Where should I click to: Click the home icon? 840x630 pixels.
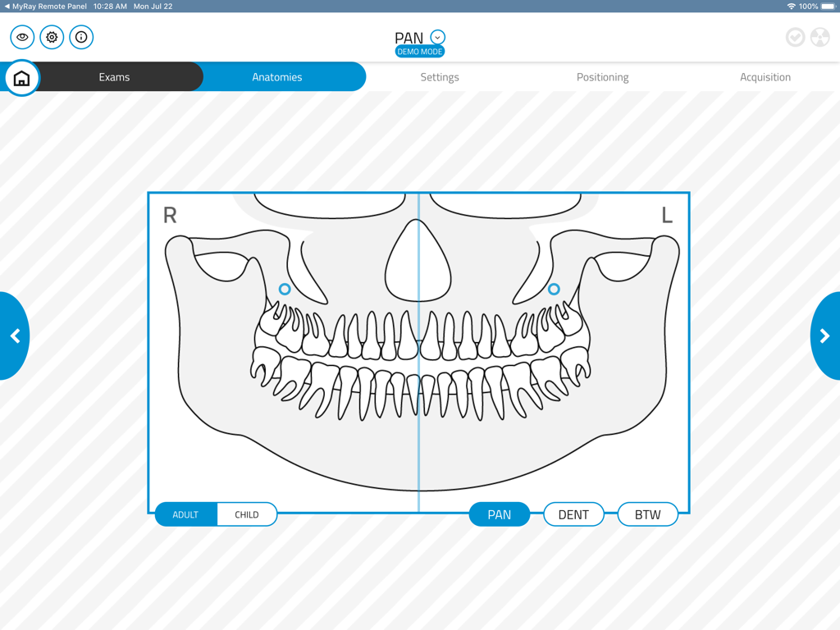click(21, 77)
